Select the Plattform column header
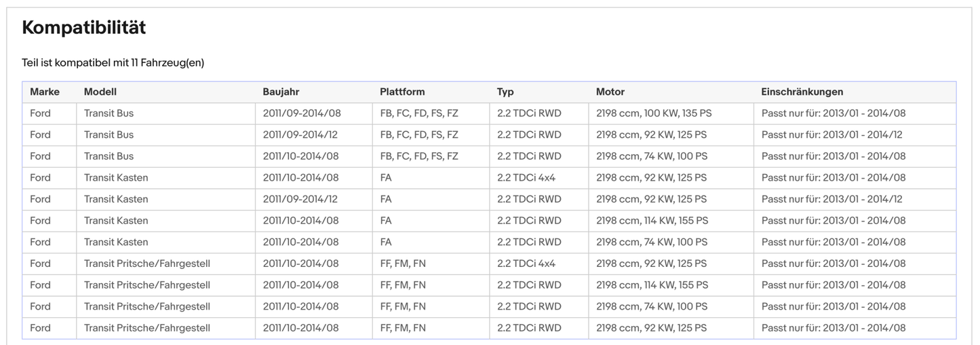 (402, 92)
